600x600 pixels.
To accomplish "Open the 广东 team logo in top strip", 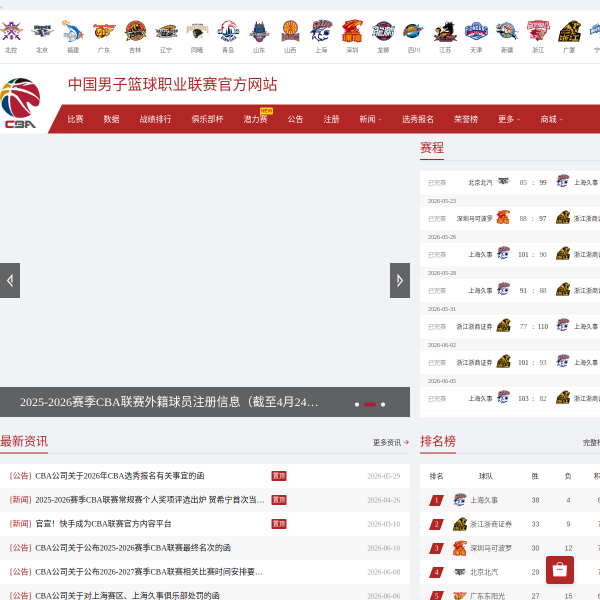I will click(104, 31).
